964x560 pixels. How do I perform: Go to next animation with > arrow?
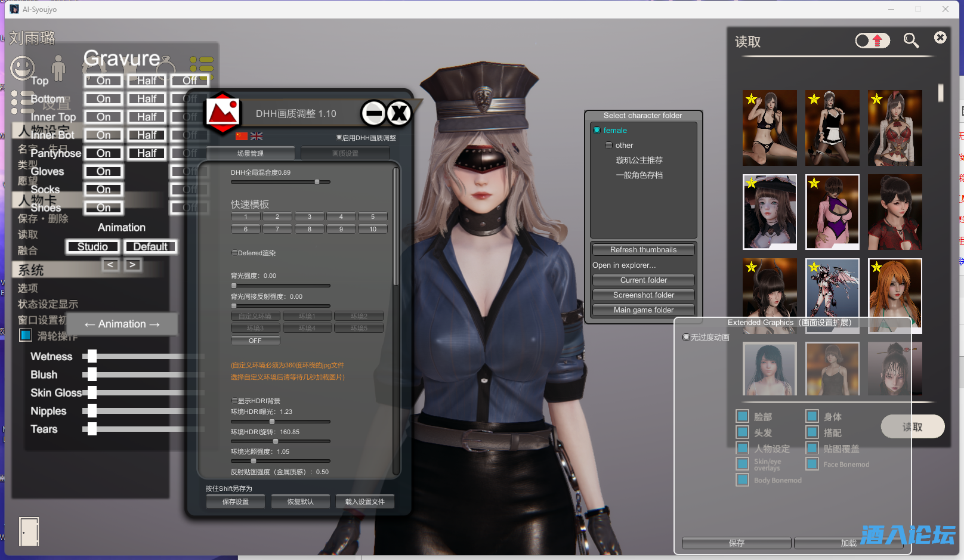coord(132,265)
